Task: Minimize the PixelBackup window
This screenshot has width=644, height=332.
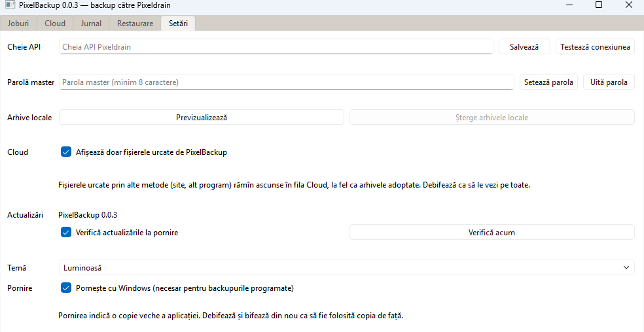Action: [569, 5]
